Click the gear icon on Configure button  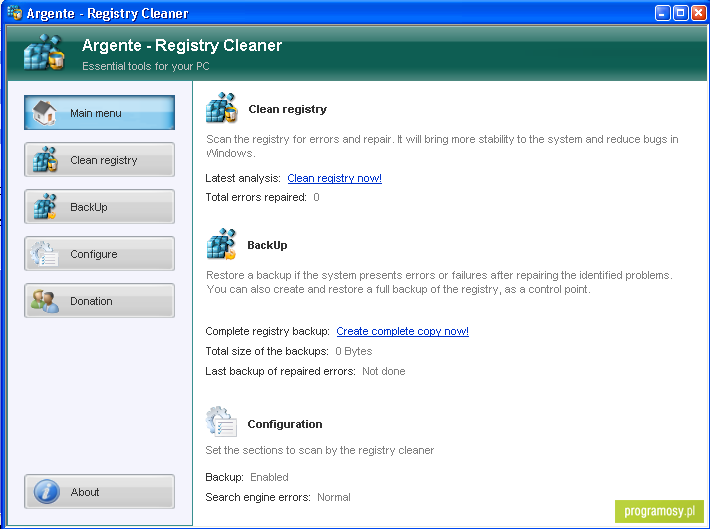click(x=44, y=254)
